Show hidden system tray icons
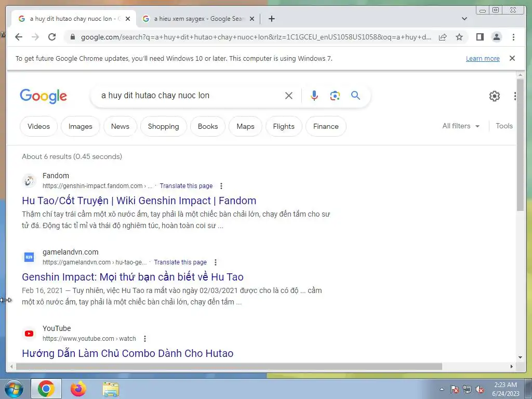 [x=442, y=389]
